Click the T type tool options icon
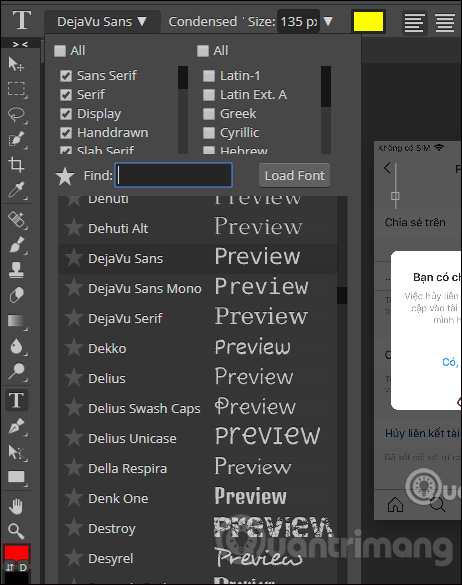Image resolution: width=462 pixels, height=585 pixels. [x=21, y=20]
